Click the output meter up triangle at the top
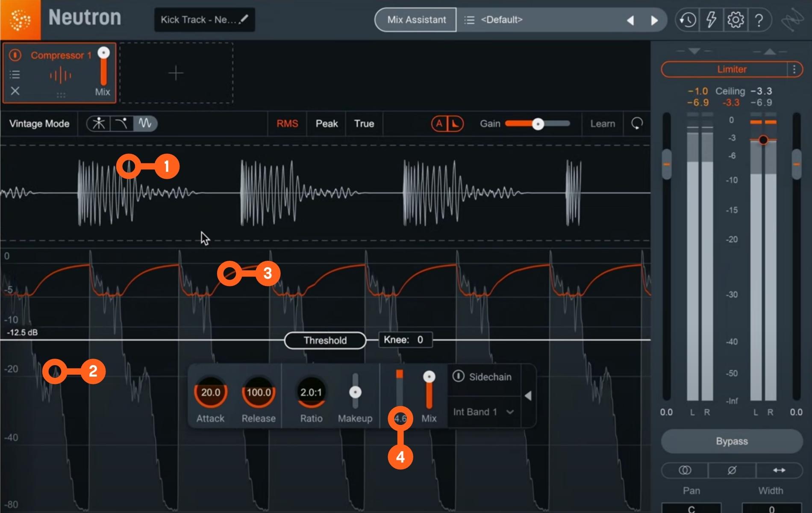Image resolution: width=812 pixels, height=513 pixels. pyautogui.click(x=770, y=52)
